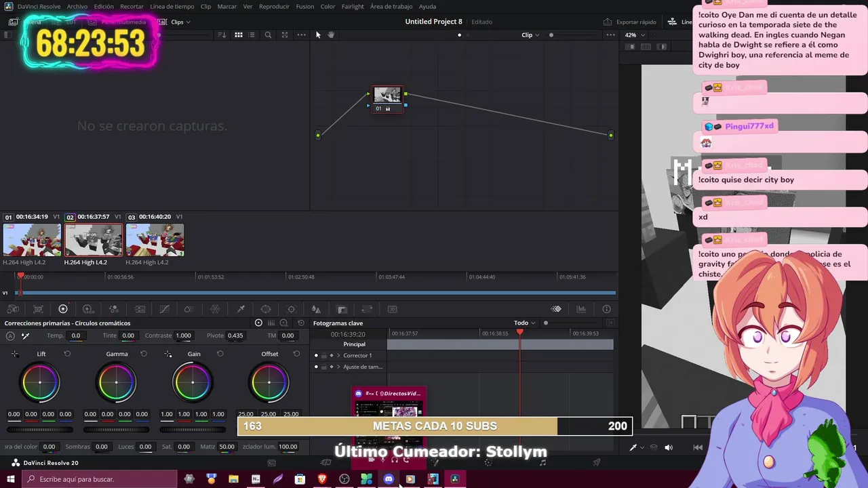This screenshot has height=488, width=868.
Task: Select clip 02 thumbnail 00:16:37:57
Action: (x=94, y=240)
